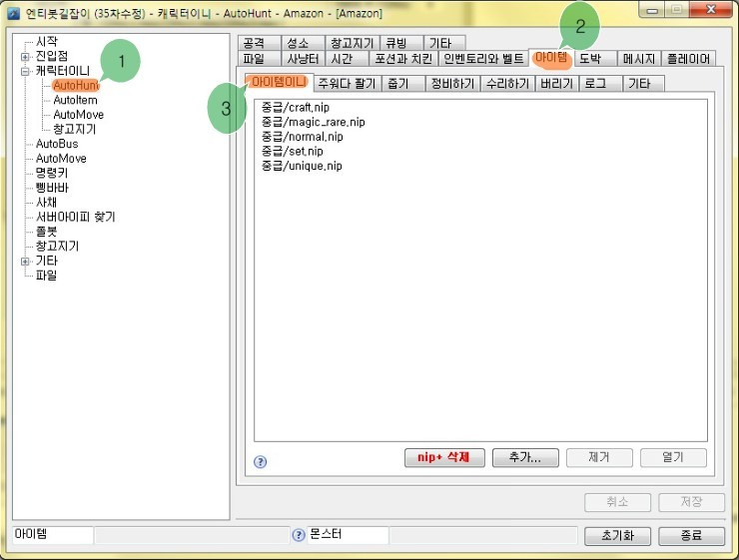The width and height of the screenshot is (739, 560).
Task: Open the 공격 tab
Action: (x=260, y=43)
